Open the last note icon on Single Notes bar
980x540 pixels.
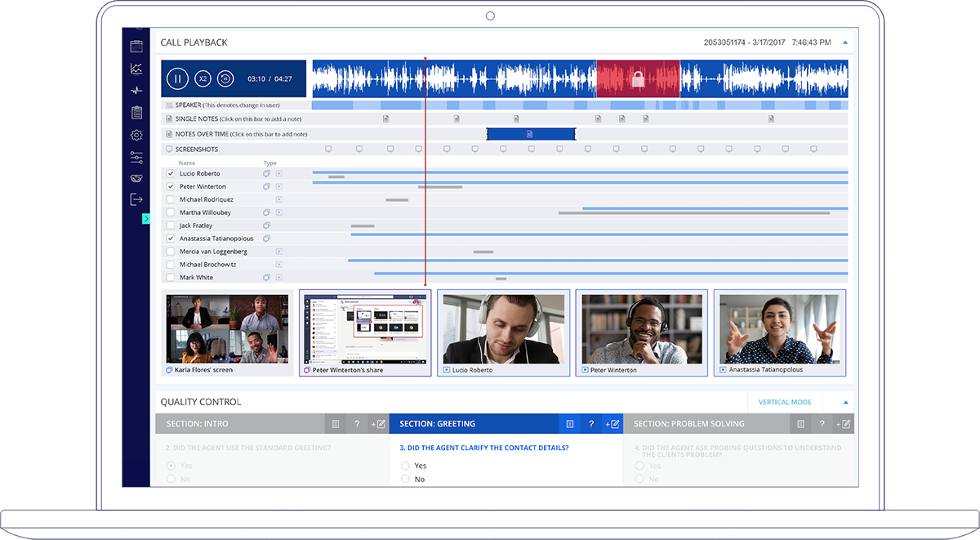click(771, 118)
